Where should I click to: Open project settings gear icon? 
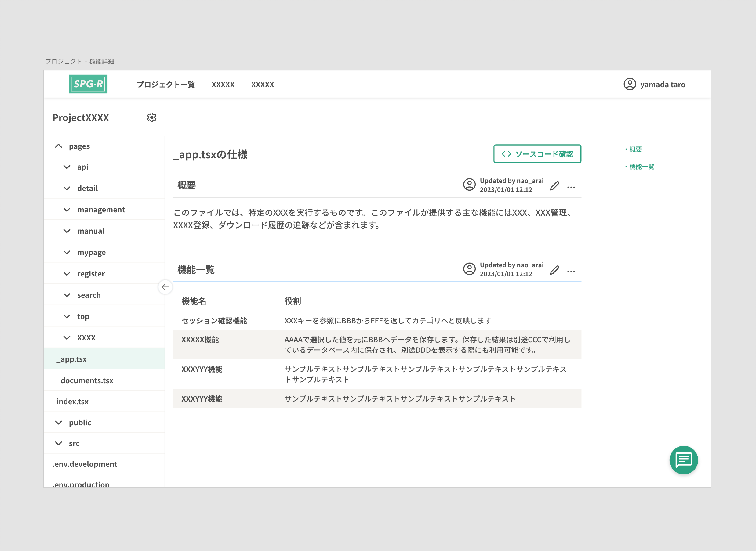coord(151,117)
